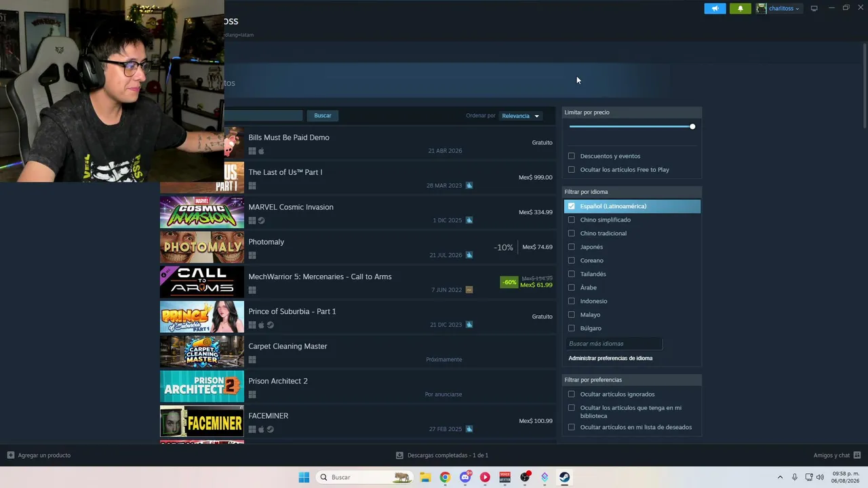Click the Steam taskbar icon
The height and width of the screenshot is (488, 868).
pos(564,477)
